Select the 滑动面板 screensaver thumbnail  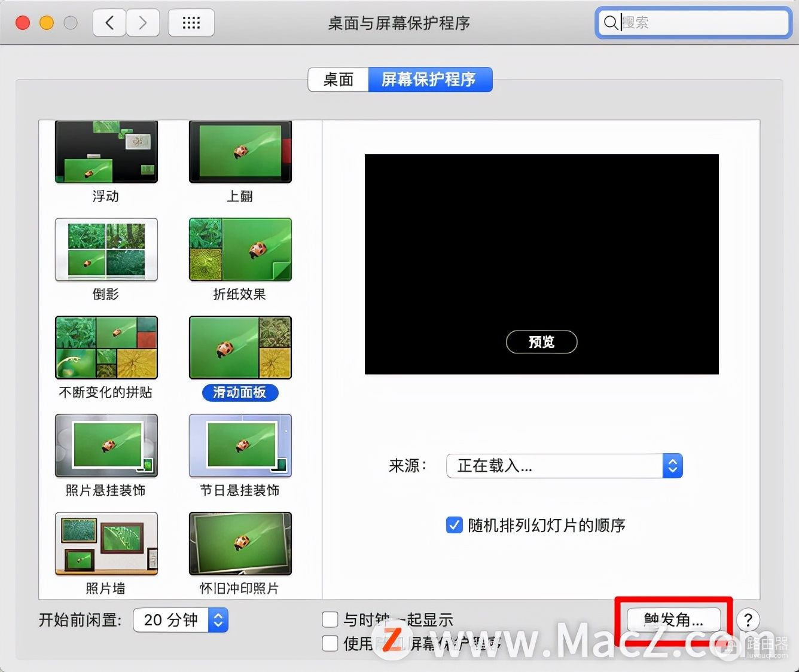click(x=240, y=347)
